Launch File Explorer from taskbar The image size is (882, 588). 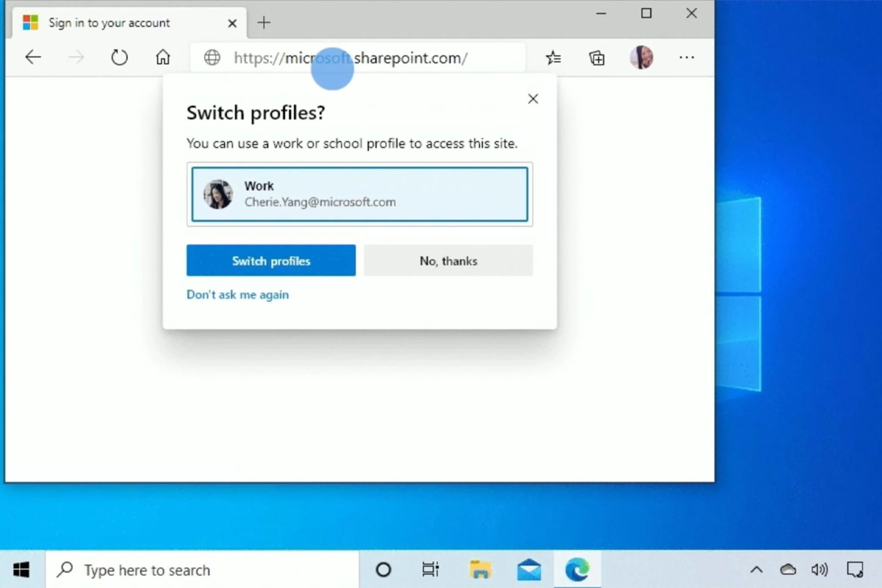[x=480, y=570]
